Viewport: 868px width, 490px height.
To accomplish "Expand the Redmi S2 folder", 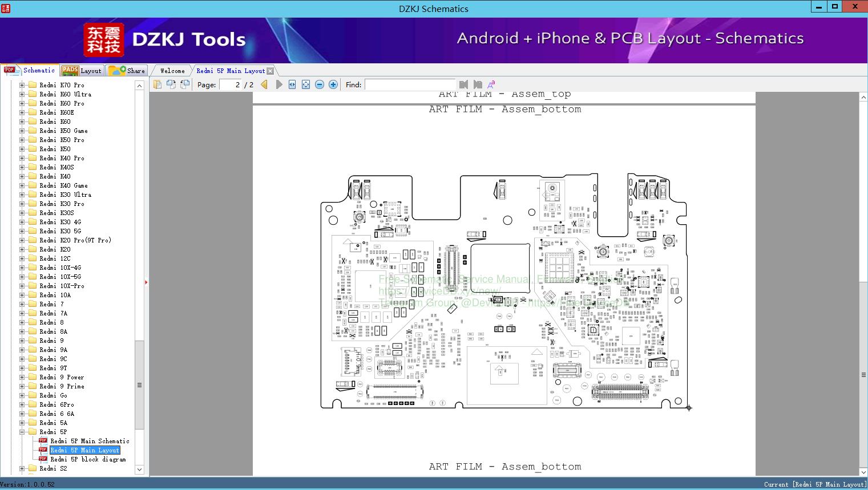I will 22,468.
